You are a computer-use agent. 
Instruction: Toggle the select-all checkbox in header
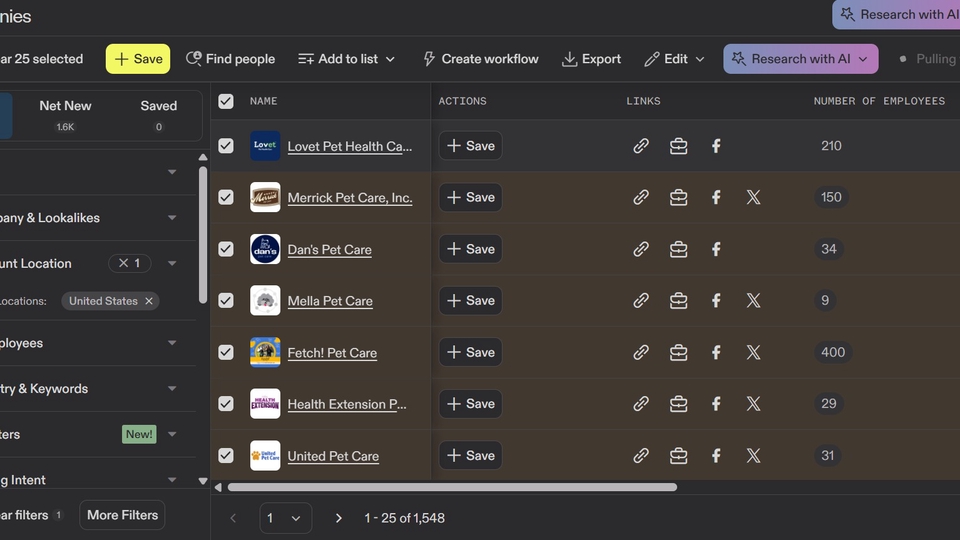coord(226,101)
